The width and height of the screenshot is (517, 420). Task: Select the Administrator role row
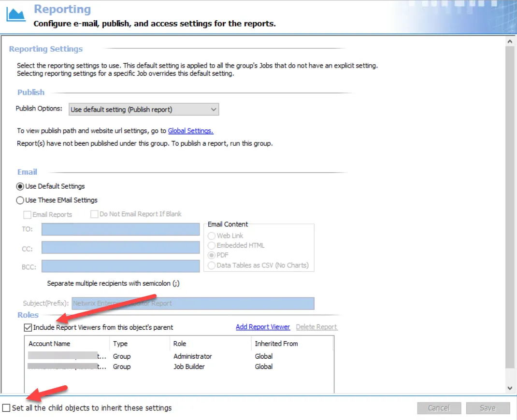179,356
